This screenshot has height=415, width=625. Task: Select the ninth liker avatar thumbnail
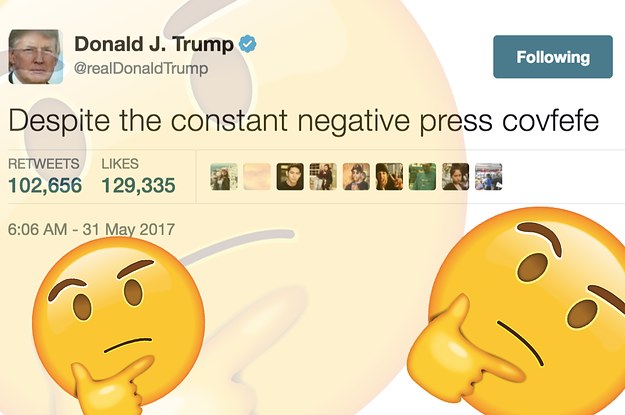[488, 177]
